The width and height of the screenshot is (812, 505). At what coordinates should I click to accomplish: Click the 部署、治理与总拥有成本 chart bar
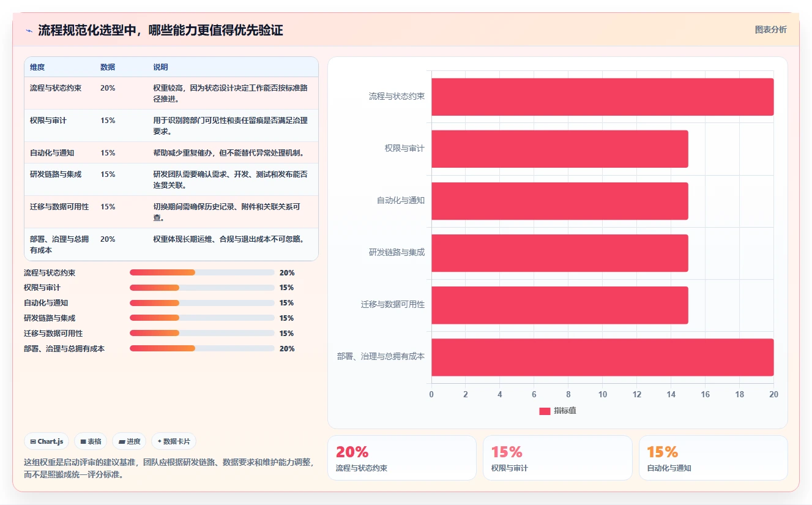pyautogui.click(x=602, y=357)
